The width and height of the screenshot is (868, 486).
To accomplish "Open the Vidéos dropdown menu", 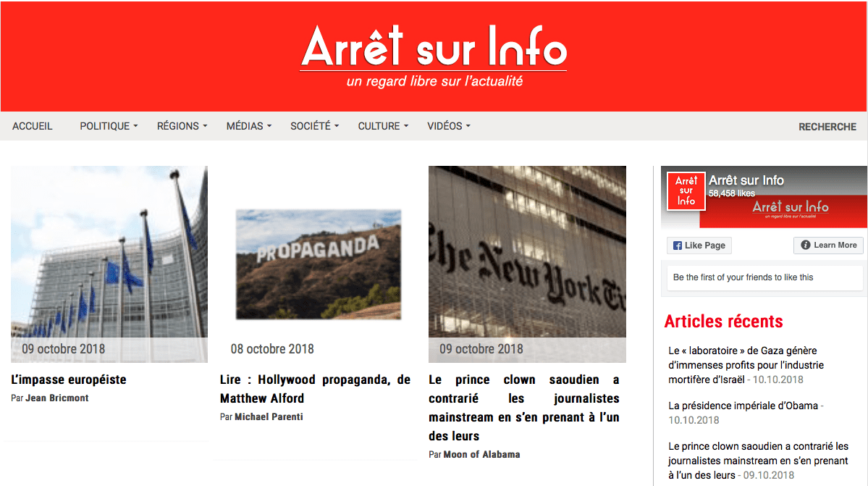I will pyautogui.click(x=448, y=126).
